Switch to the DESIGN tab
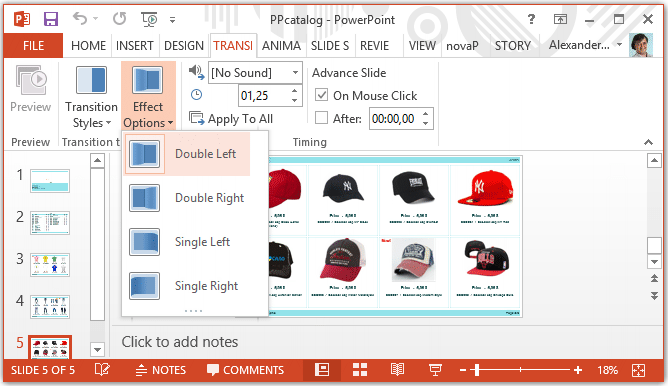The height and width of the screenshot is (386, 668). pyautogui.click(x=184, y=46)
